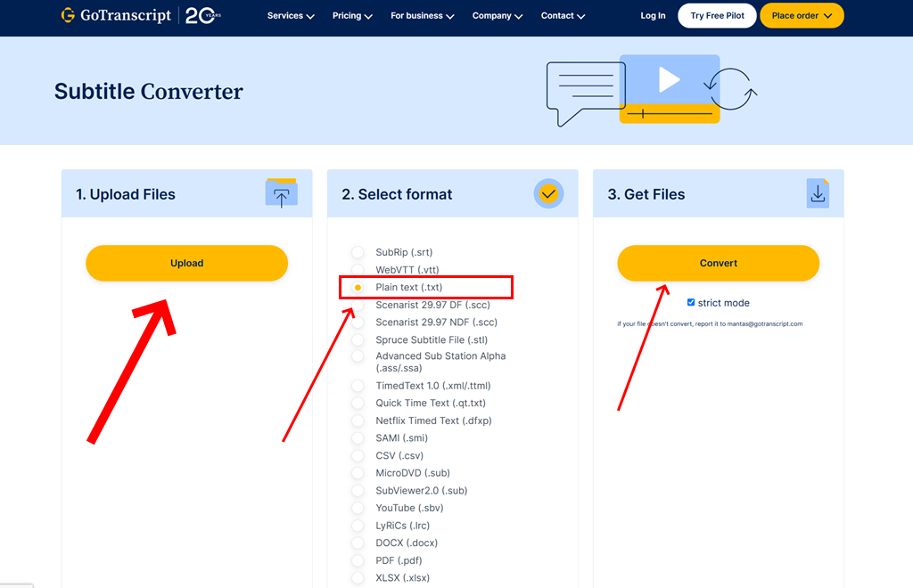
Task: Click the checkmark icon beside Select format
Action: (x=548, y=193)
